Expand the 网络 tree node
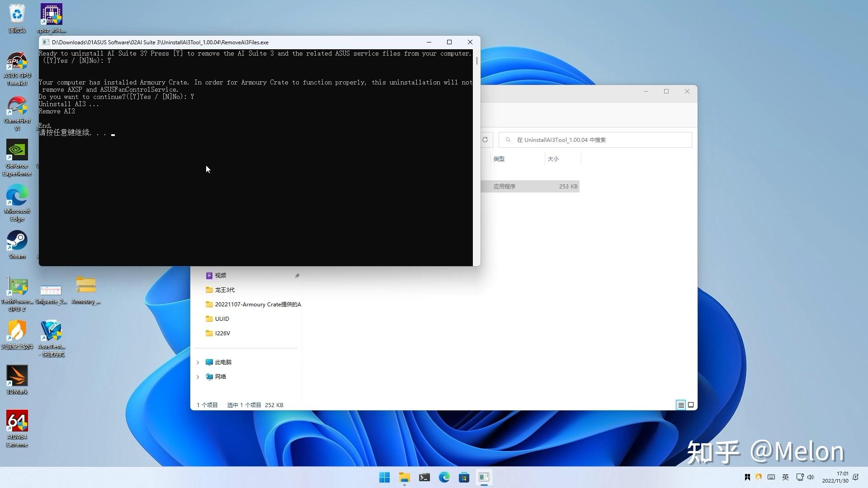 pyautogui.click(x=198, y=377)
